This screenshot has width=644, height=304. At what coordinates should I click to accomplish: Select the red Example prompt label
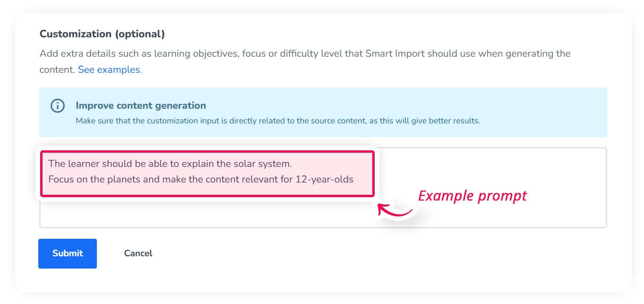coord(472,195)
